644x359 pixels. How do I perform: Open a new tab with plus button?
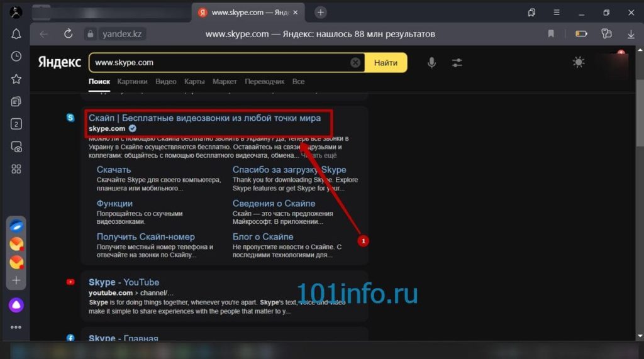pyautogui.click(x=321, y=13)
